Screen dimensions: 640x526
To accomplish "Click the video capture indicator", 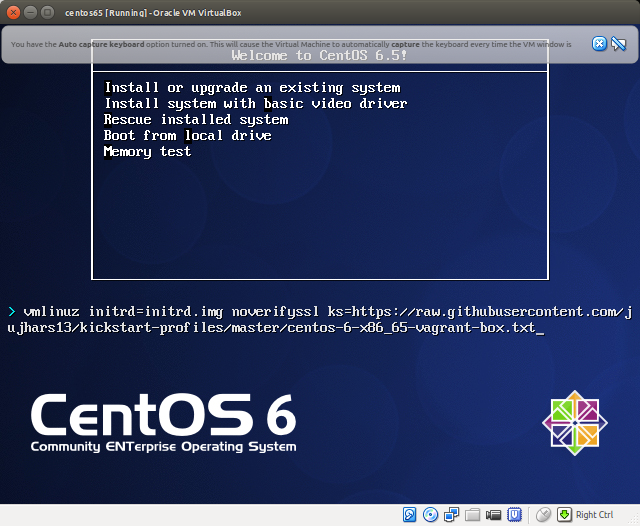I will pyautogui.click(x=493, y=515).
